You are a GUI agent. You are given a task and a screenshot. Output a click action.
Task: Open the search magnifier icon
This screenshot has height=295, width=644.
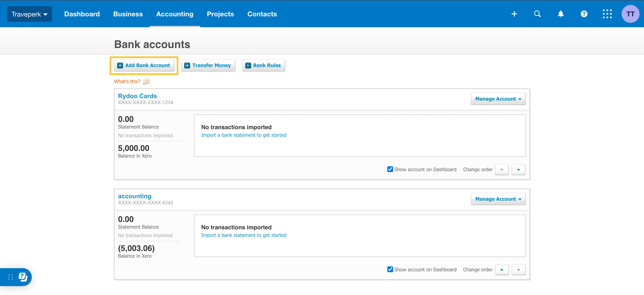(537, 14)
